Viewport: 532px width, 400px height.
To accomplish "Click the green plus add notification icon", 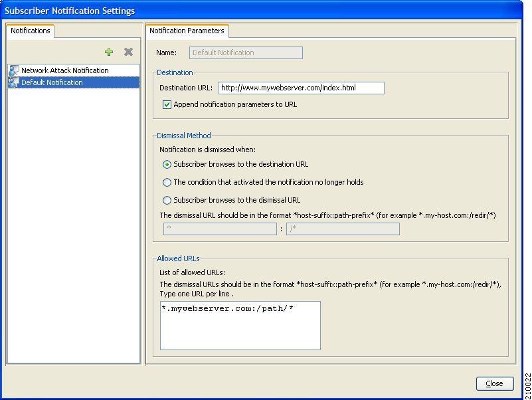I will (x=109, y=52).
